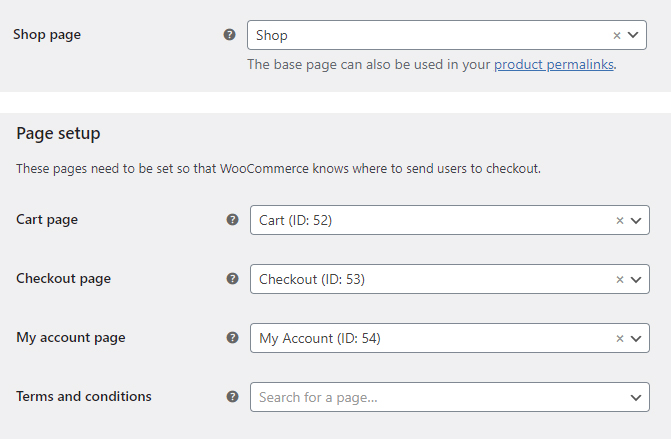The height and width of the screenshot is (439, 671).
Task: Clear the My Account (ID: 54) selection
Action: [620, 339]
